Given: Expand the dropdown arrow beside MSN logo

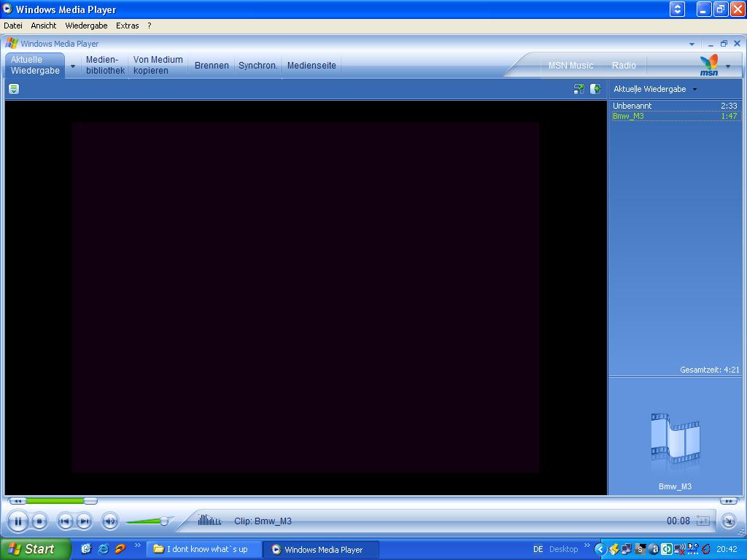Looking at the screenshot, I should (x=728, y=66).
